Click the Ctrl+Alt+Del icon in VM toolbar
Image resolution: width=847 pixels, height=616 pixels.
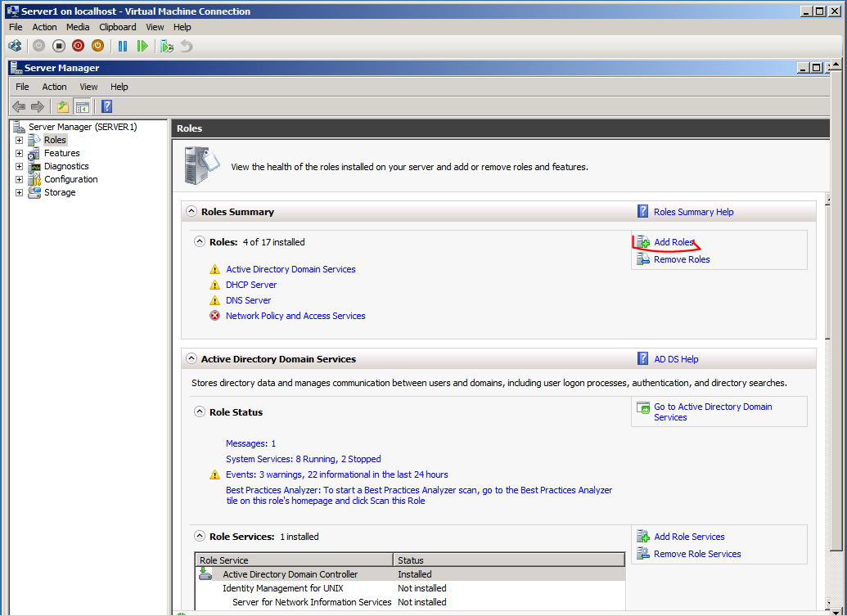15,46
